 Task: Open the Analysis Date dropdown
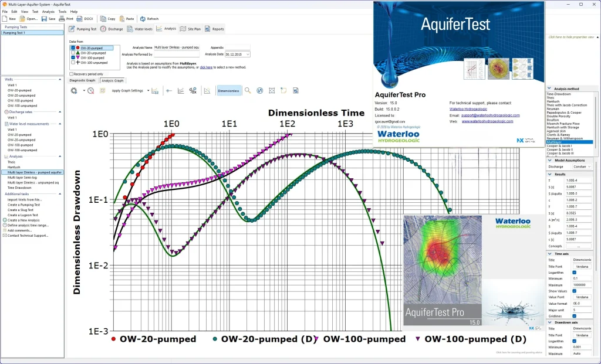click(248, 54)
